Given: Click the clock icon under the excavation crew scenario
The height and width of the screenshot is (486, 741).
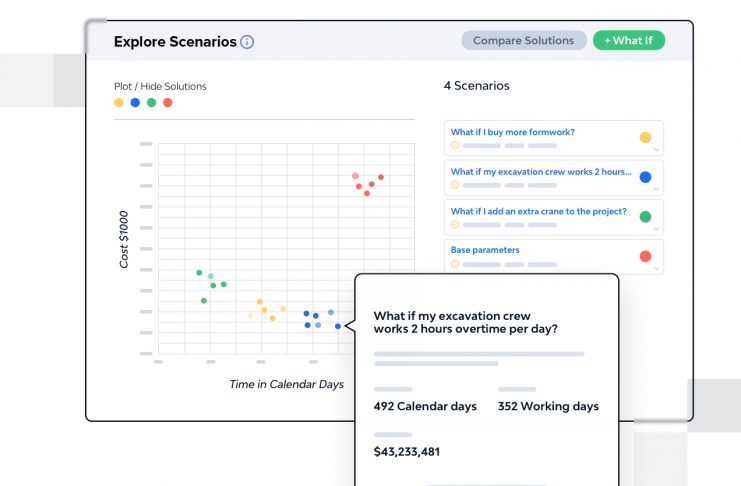Looking at the screenshot, I should pos(455,185).
